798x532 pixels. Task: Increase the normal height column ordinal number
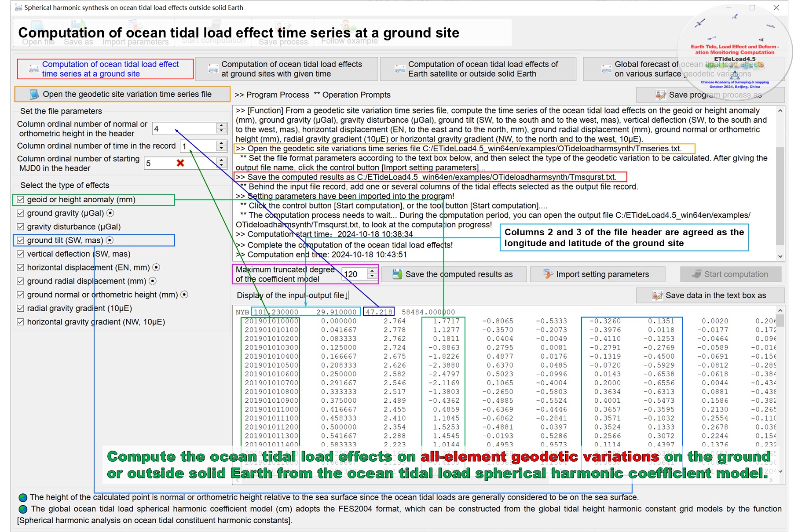click(222, 126)
